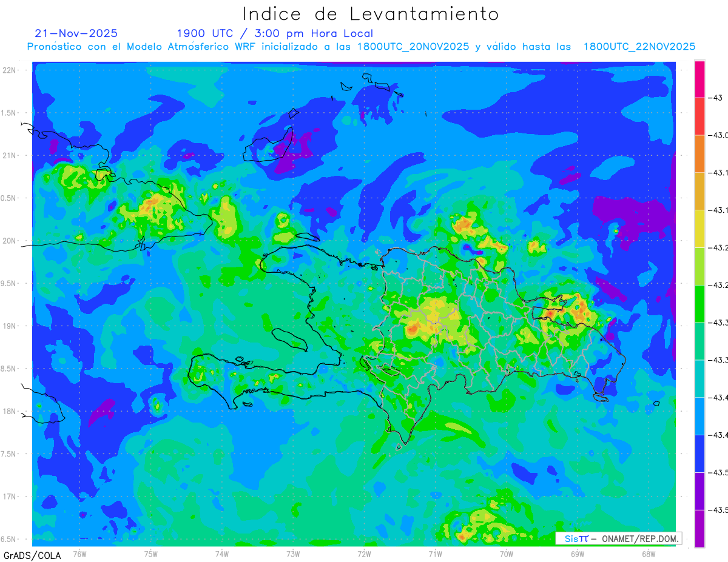Click the date label '21-Nov-2025'
The image size is (728, 562).
(x=76, y=33)
